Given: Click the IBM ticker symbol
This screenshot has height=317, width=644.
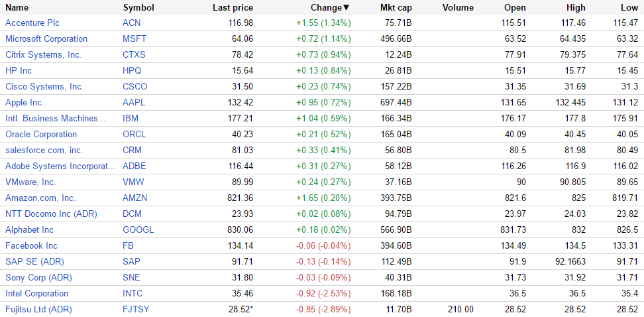Looking at the screenshot, I should (131, 118).
